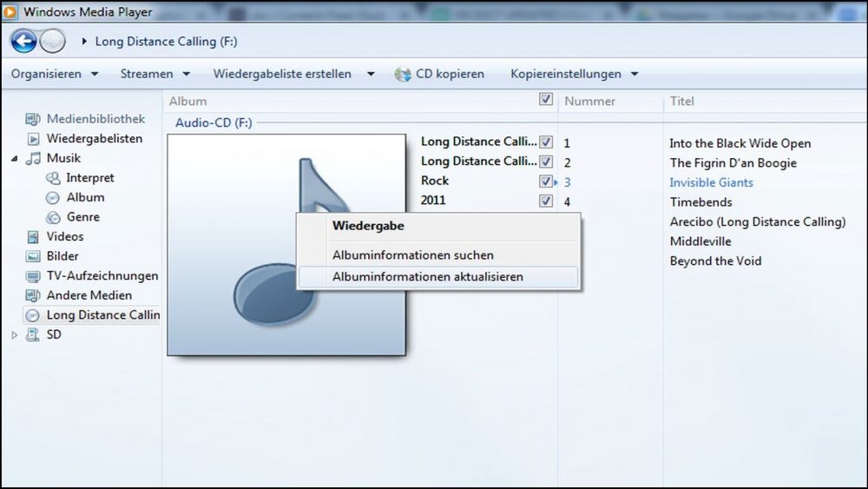Click the now-playing arrow beside track 3

pyautogui.click(x=556, y=182)
